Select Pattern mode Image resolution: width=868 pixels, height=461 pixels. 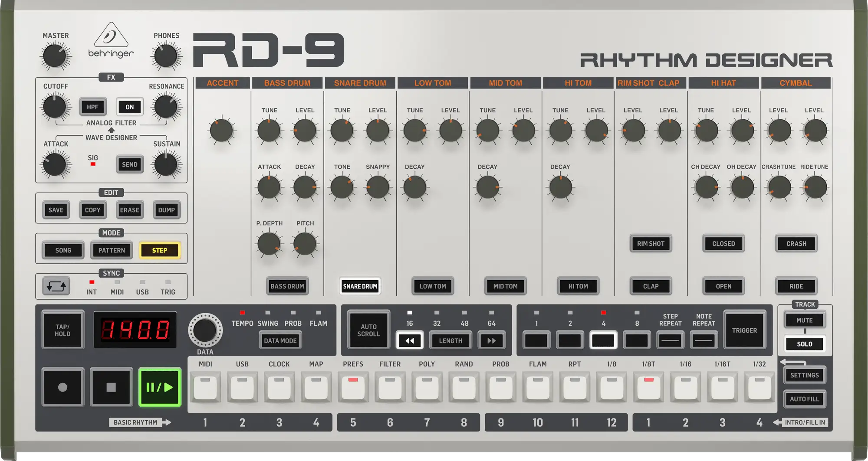(x=112, y=250)
